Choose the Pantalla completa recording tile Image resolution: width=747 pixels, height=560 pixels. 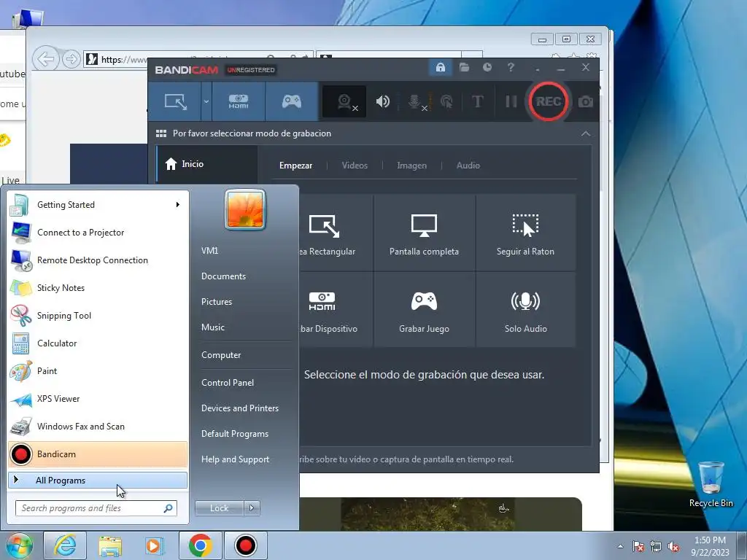tap(424, 233)
